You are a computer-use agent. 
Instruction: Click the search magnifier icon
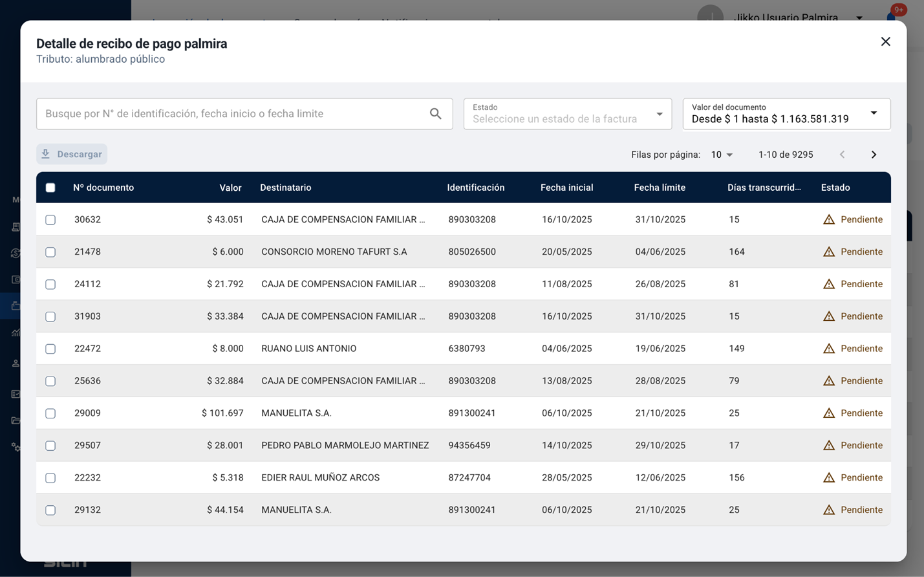(x=435, y=114)
